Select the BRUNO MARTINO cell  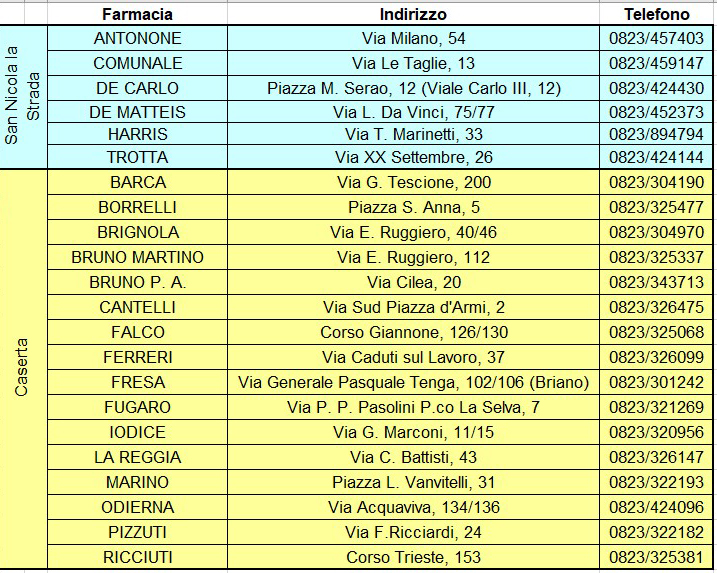pyautogui.click(x=137, y=257)
